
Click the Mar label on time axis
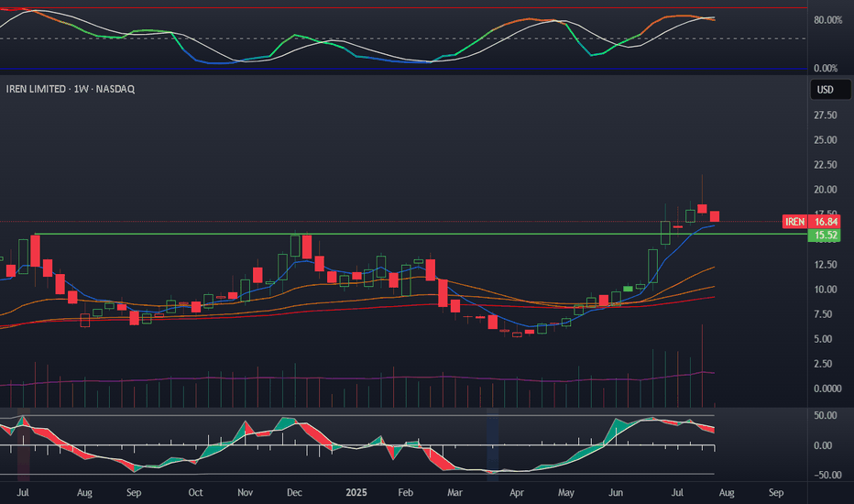(x=454, y=493)
